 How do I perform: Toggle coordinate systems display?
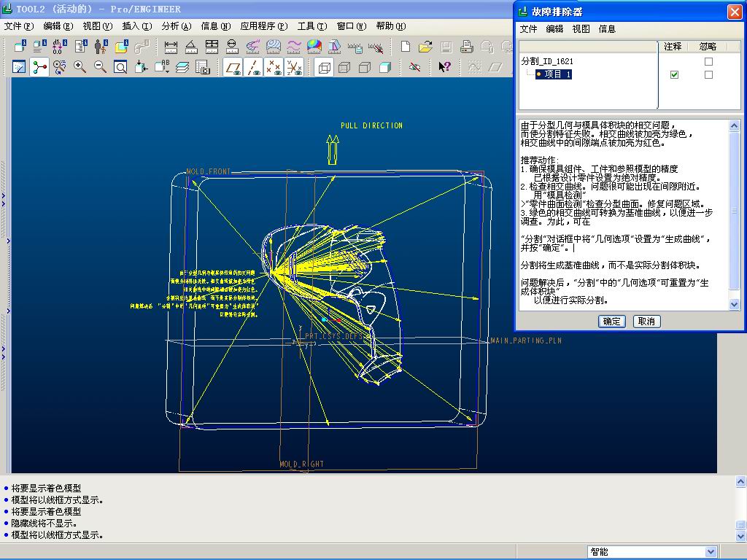point(295,67)
